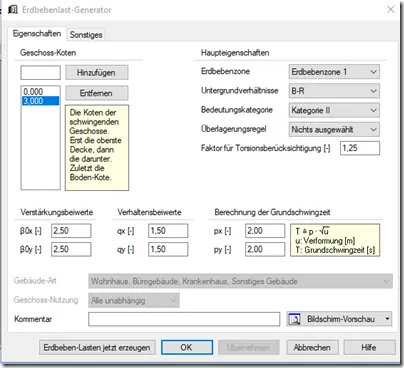This screenshot has width=404, height=368.
Task: Open Hilfe for this dialog
Action: click(369, 348)
